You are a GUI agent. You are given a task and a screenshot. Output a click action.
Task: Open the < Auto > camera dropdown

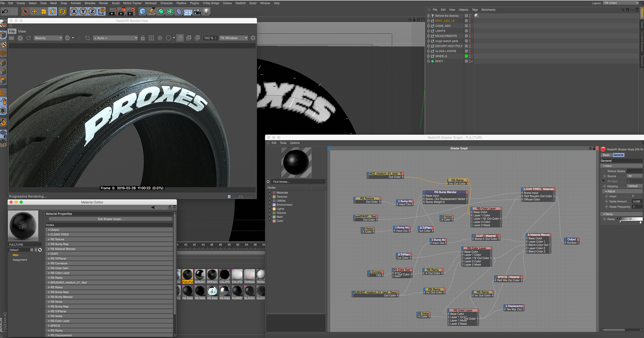click(x=115, y=38)
